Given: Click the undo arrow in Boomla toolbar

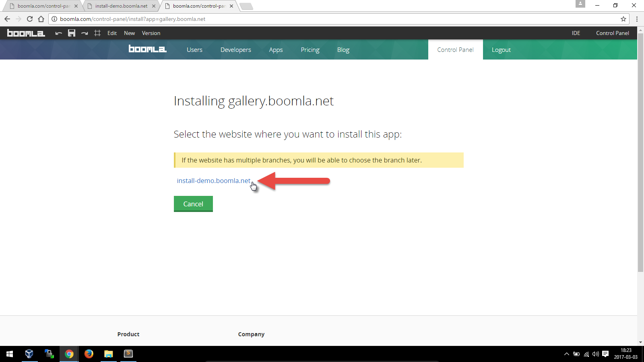Looking at the screenshot, I should (59, 33).
